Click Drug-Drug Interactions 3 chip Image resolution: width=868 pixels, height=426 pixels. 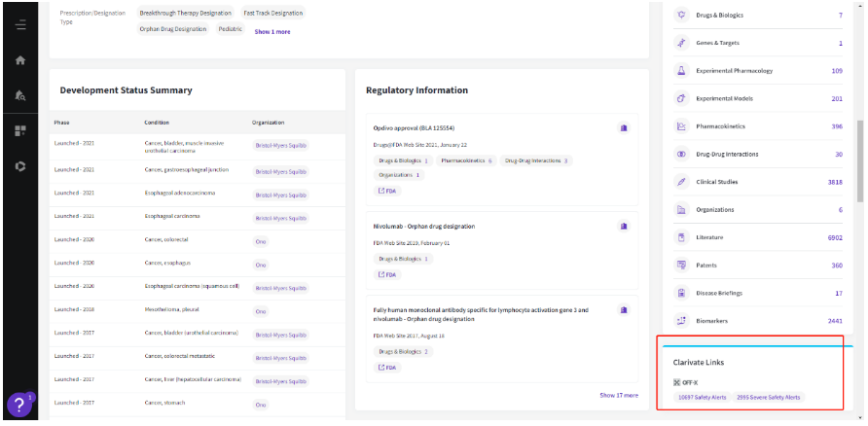(536, 160)
